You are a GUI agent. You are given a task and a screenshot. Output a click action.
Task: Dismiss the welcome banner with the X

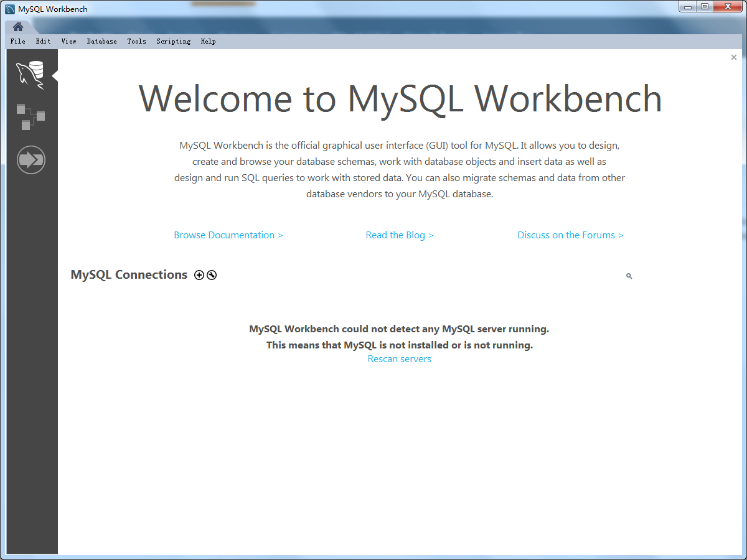point(733,57)
